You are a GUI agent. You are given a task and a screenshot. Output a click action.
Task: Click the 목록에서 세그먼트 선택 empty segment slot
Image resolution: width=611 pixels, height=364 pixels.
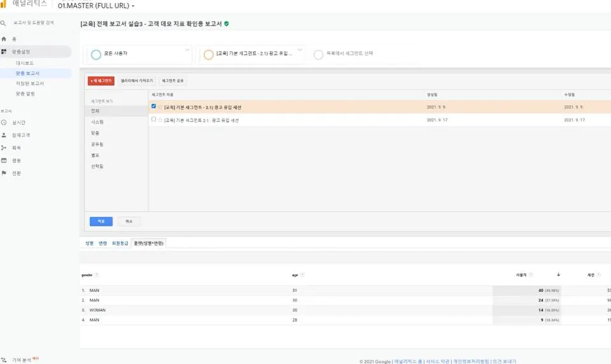[x=349, y=53]
